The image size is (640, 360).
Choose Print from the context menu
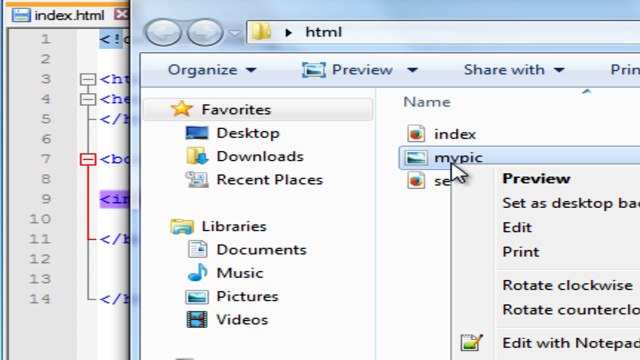[x=520, y=252]
